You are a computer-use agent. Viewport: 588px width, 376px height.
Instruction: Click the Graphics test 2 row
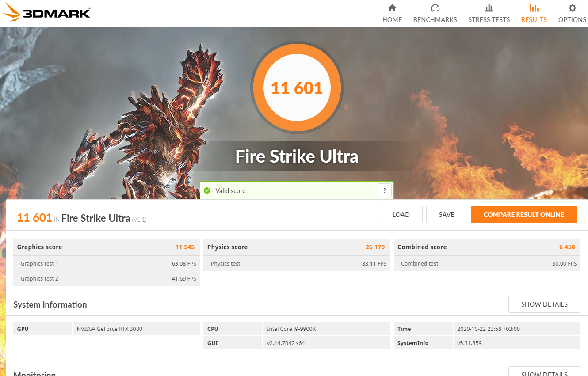(x=107, y=278)
